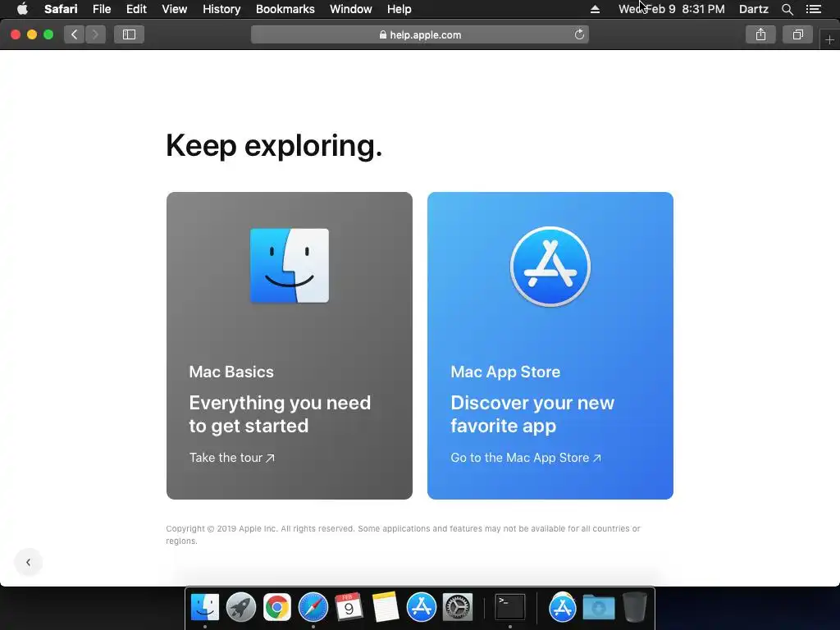Viewport: 840px width, 630px height.
Task: Open Calendar from the Dock
Action: coord(349,607)
